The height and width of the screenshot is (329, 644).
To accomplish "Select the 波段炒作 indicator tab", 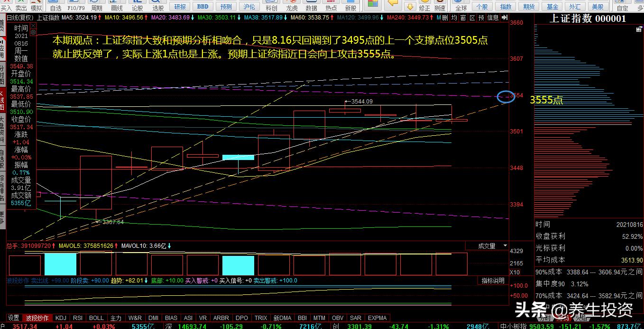I will (x=37, y=318).
